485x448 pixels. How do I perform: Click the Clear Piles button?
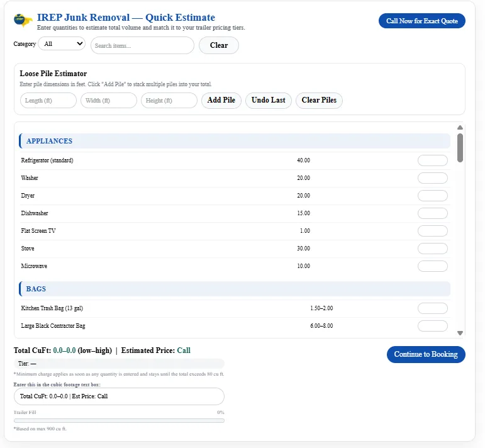click(x=319, y=100)
